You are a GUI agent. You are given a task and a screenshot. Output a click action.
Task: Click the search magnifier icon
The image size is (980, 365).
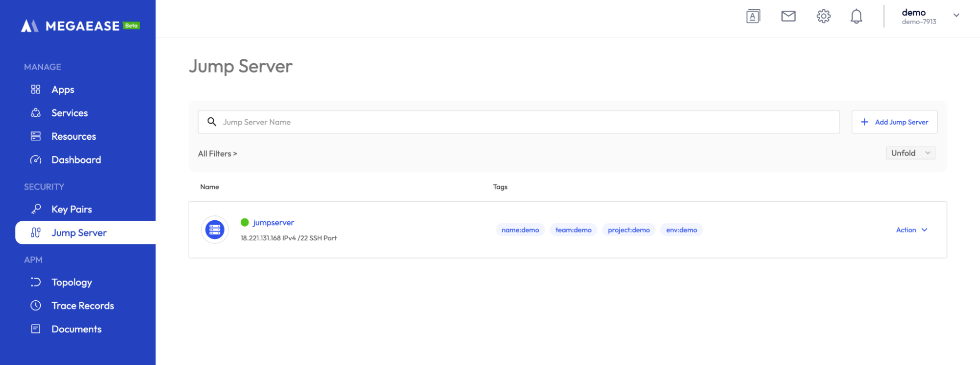coord(212,122)
